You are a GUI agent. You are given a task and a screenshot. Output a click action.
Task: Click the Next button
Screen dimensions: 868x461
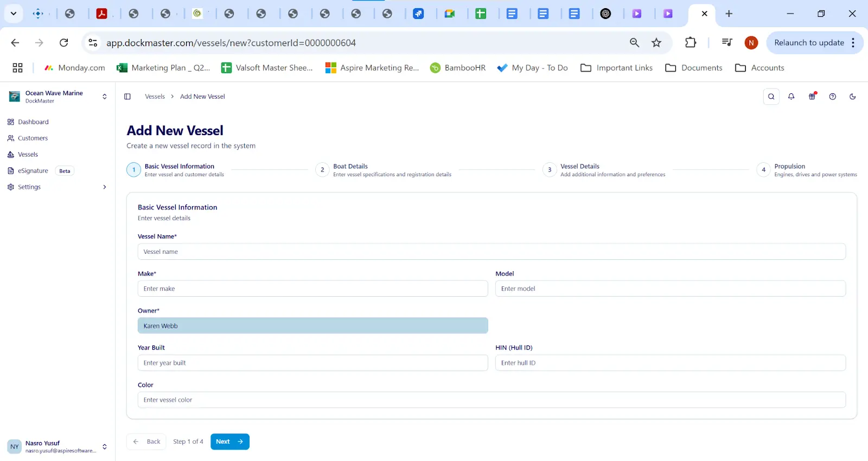(229, 441)
